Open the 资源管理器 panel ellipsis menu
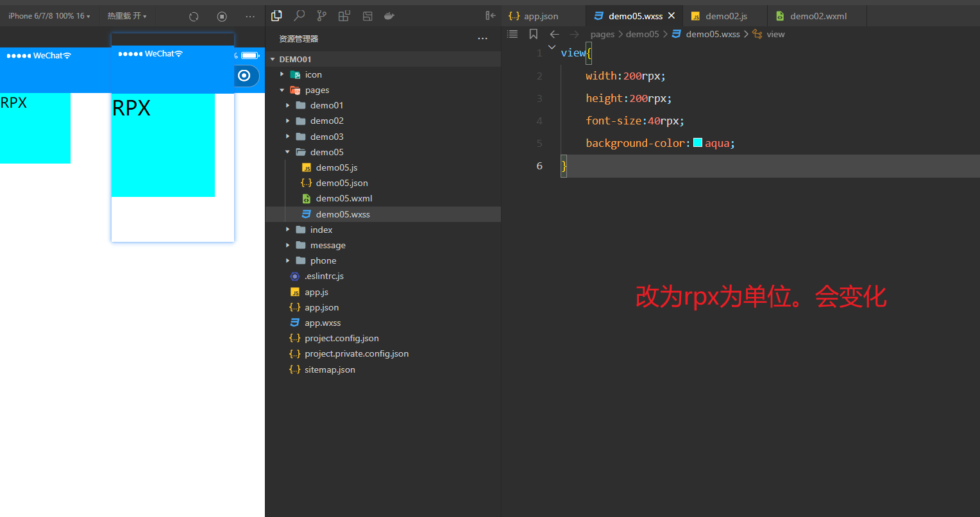The image size is (980, 517). [483, 39]
